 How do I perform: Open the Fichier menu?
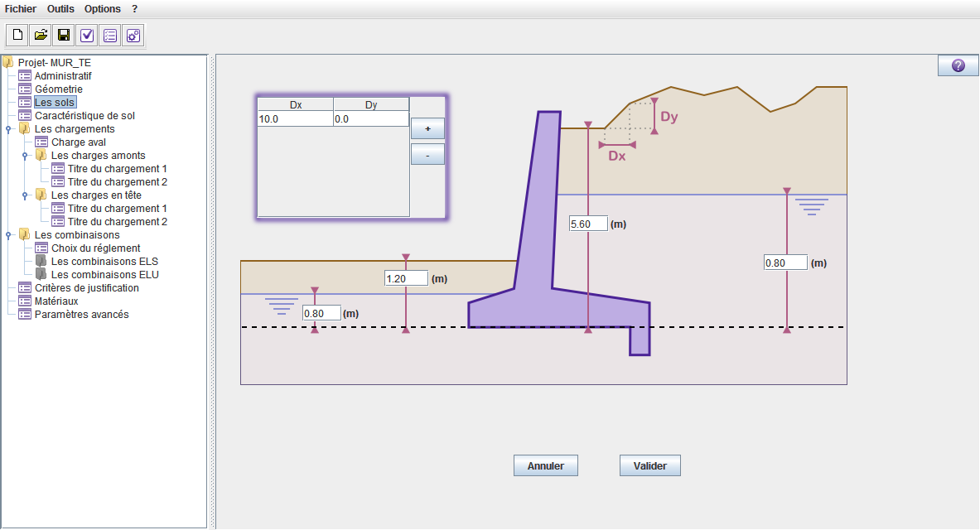tap(21, 9)
